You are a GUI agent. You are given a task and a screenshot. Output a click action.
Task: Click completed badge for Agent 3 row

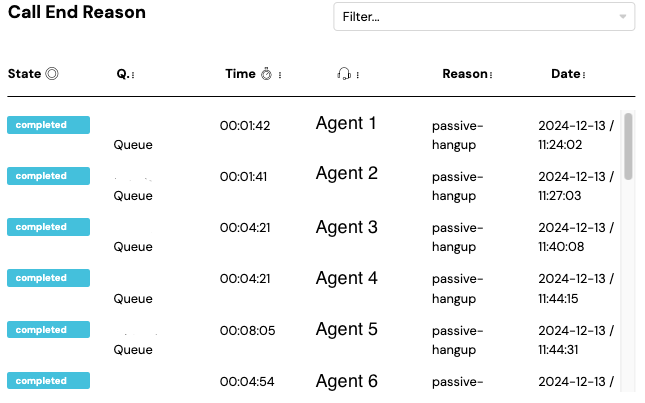pyautogui.click(x=48, y=227)
